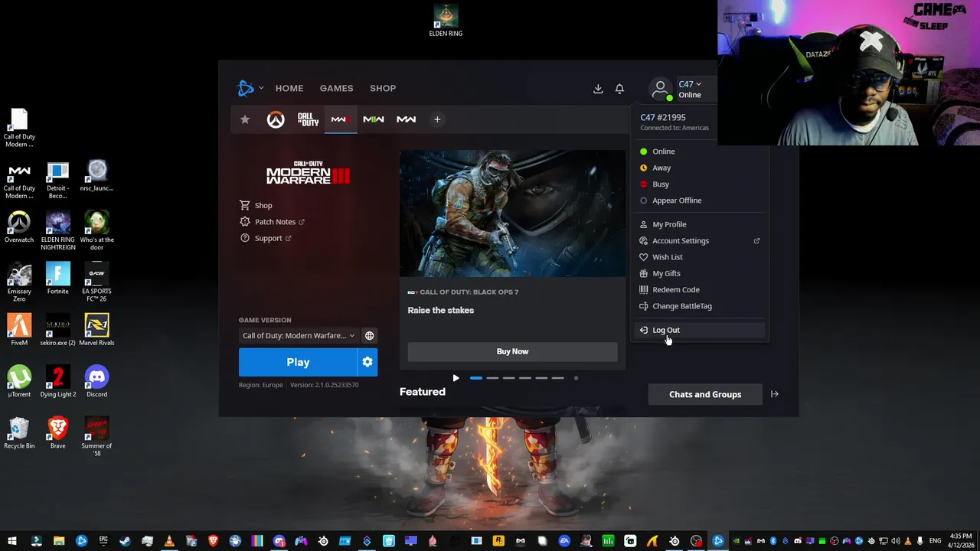Select the Overwatch game icon tab
Viewport: 980px width, 551px height.
(x=276, y=119)
